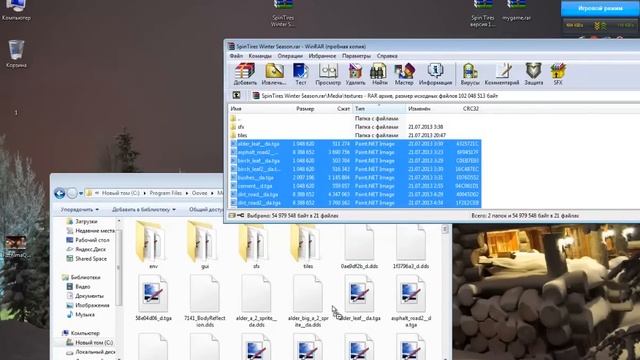Go up one folder in WinRAR address bar
The width and height of the screenshot is (640, 360).
236,96
